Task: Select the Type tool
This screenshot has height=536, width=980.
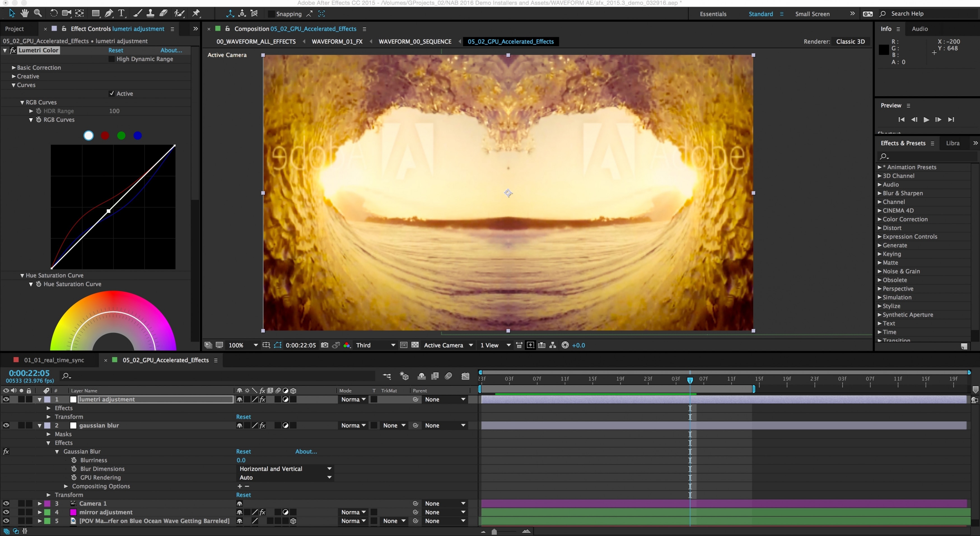Action: (x=121, y=13)
